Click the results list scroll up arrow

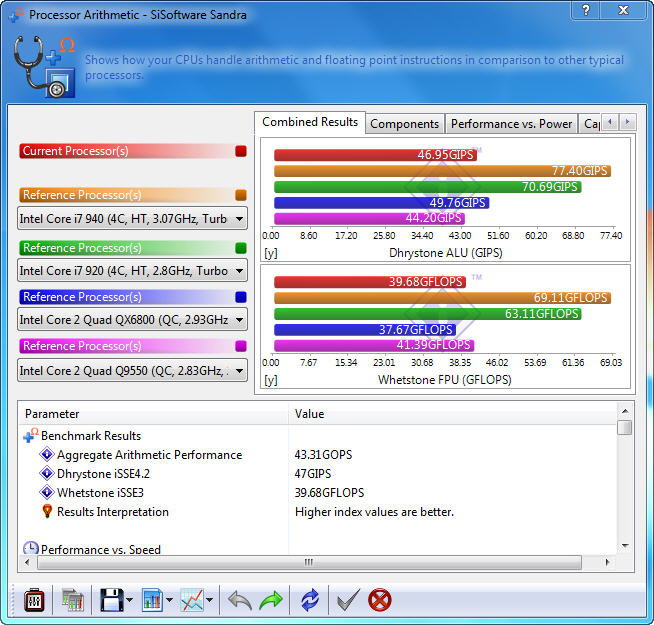click(x=625, y=411)
